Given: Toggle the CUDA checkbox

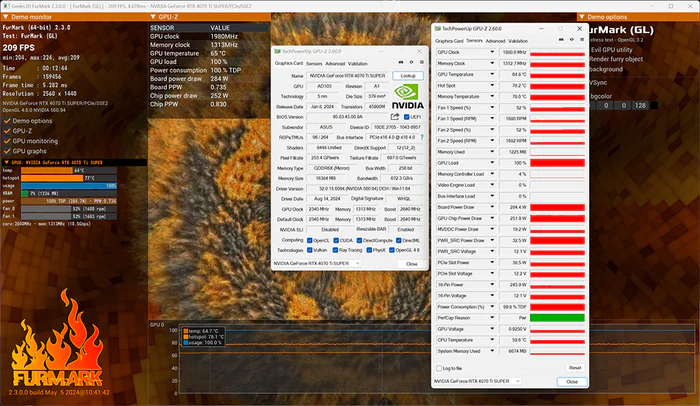Looking at the screenshot, I should click(336, 240).
